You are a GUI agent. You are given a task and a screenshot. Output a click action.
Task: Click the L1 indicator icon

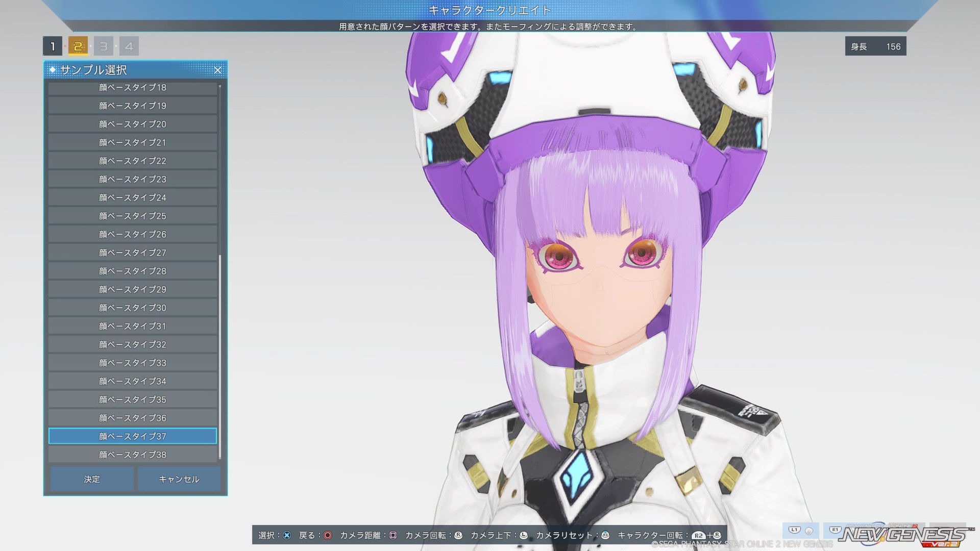[x=794, y=530]
